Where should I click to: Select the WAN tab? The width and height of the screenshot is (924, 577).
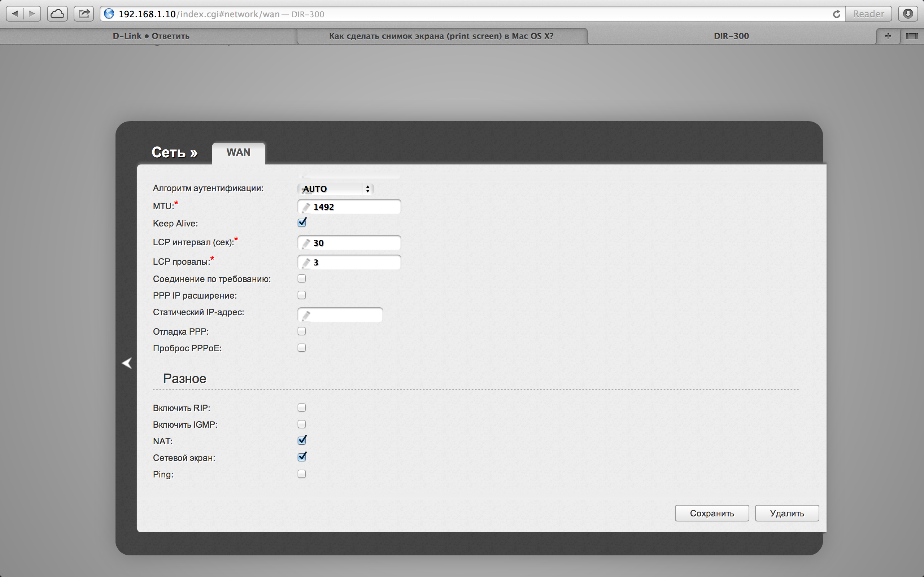pyautogui.click(x=238, y=152)
